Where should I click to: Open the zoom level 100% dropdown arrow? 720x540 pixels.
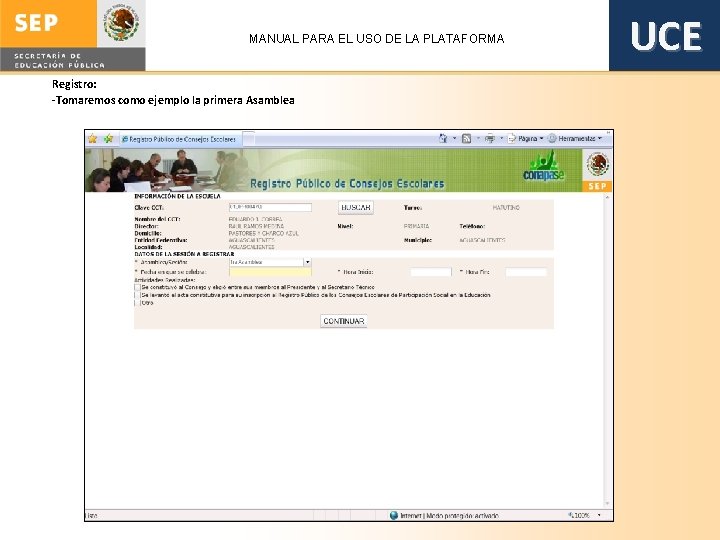[x=599, y=515]
